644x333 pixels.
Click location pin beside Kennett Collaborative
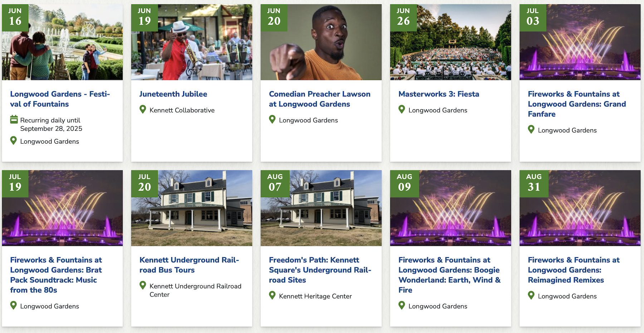tap(143, 109)
